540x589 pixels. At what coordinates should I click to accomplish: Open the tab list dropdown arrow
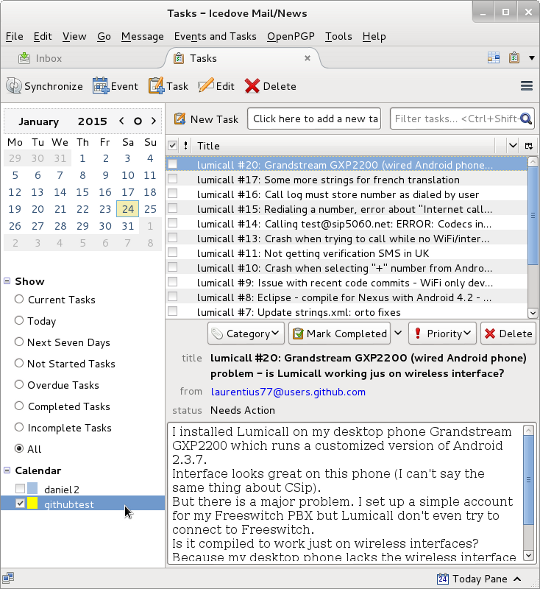click(532, 58)
